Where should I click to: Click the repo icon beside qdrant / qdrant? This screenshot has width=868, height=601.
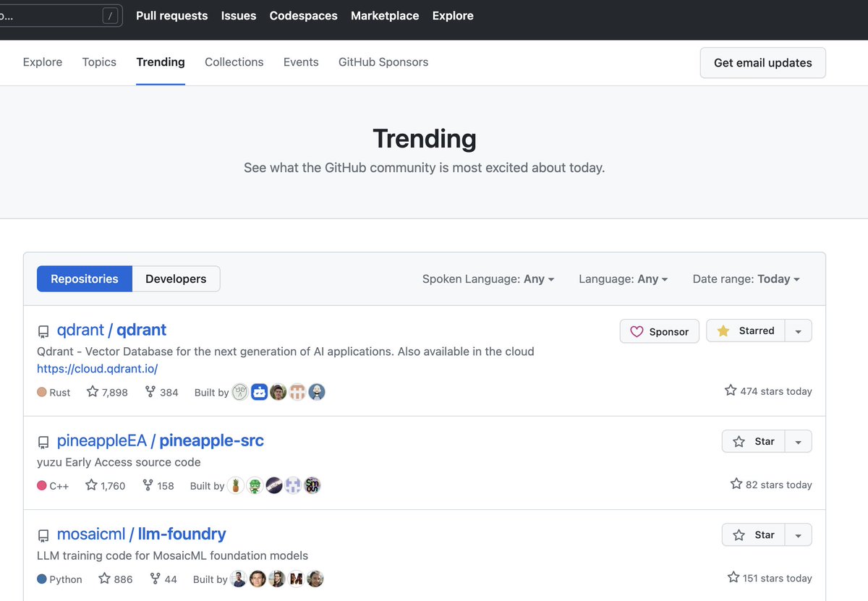pyautogui.click(x=43, y=331)
